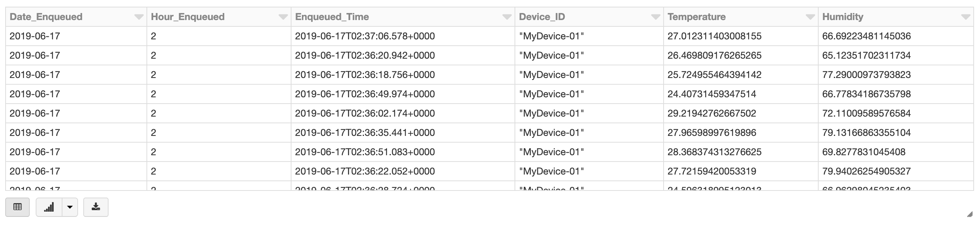Image resolution: width=980 pixels, height=228 pixels.
Task: Select the timestamp 2019-06-17T02:36:22.052+0000 cell
Action: 364,172
